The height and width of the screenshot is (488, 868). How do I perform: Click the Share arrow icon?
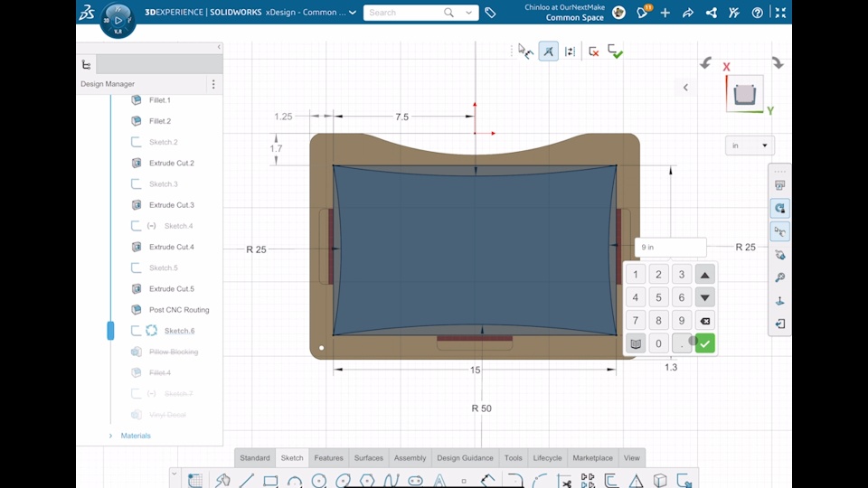coord(688,12)
